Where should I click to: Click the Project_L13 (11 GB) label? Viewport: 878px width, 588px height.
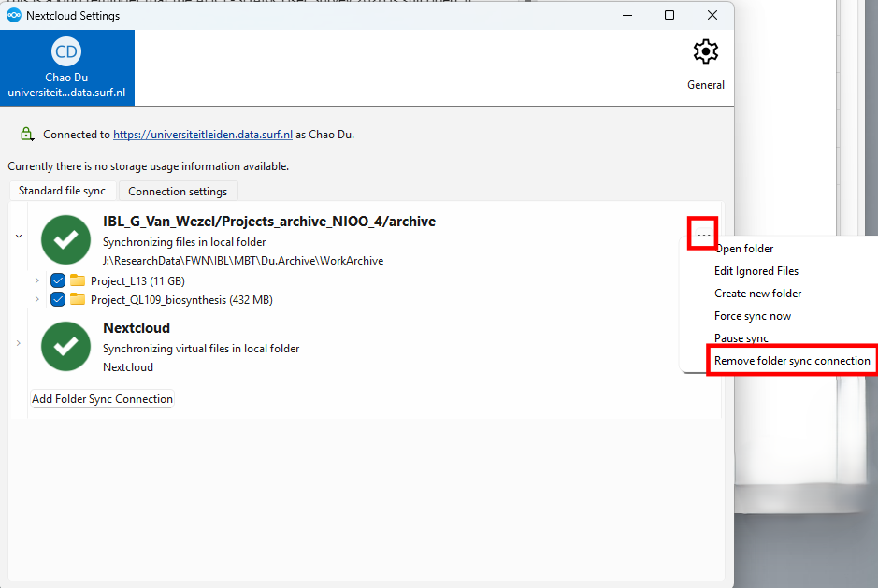(x=137, y=281)
